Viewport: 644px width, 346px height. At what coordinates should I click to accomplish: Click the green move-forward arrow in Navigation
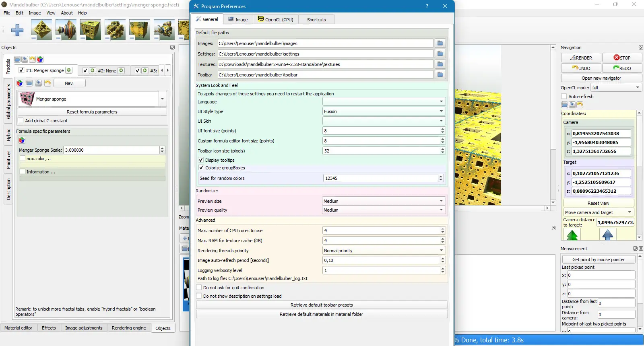572,235
